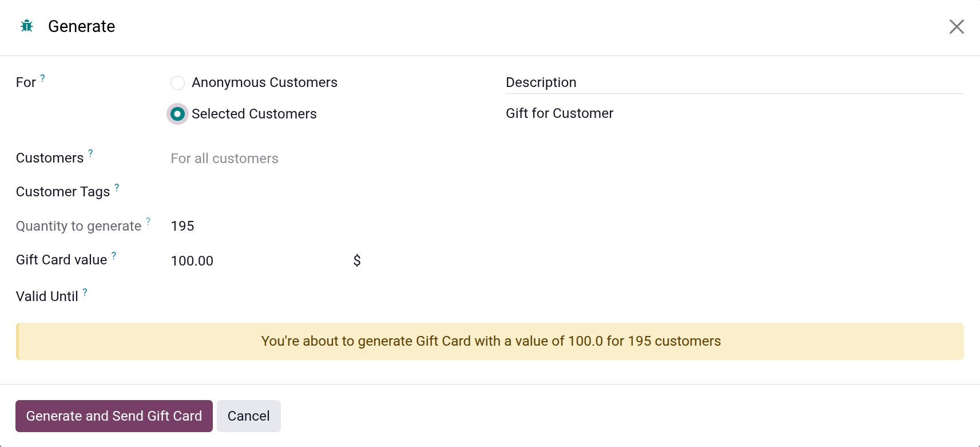Show help tooltip next to Customer Tags
Viewport: 980px width, 447px height.
pos(117,187)
